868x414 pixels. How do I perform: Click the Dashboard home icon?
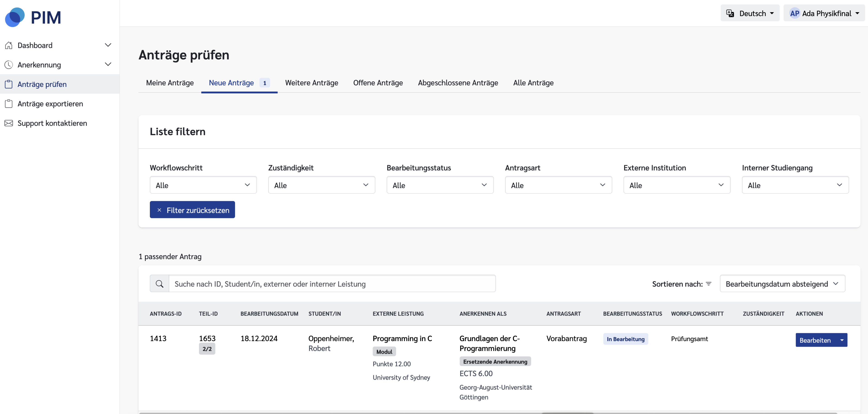9,45
